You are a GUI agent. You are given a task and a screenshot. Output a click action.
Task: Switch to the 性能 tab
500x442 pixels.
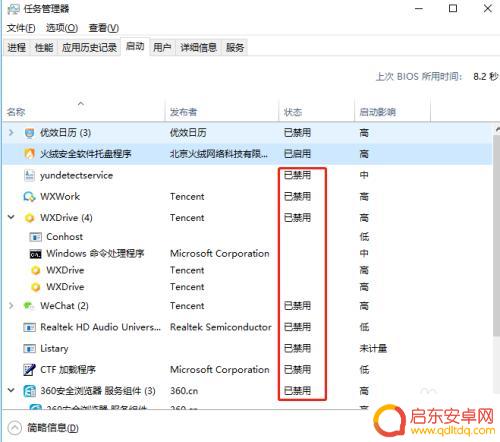click(44, 48)
